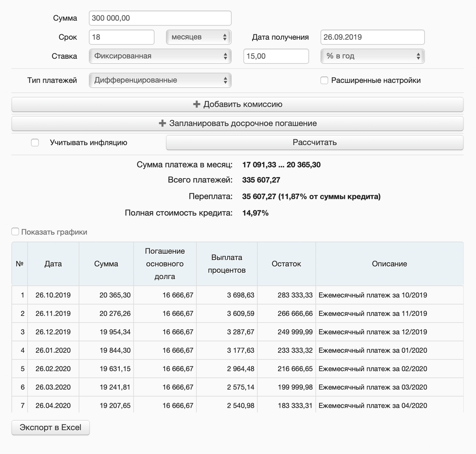Click monthly payment range 17 091,33 ... 20 365,30

[282, 165]
